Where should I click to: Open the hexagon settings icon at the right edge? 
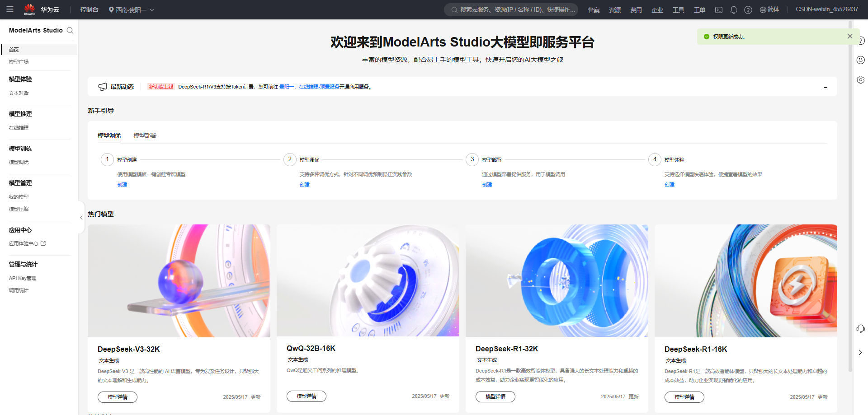[861, 79]
